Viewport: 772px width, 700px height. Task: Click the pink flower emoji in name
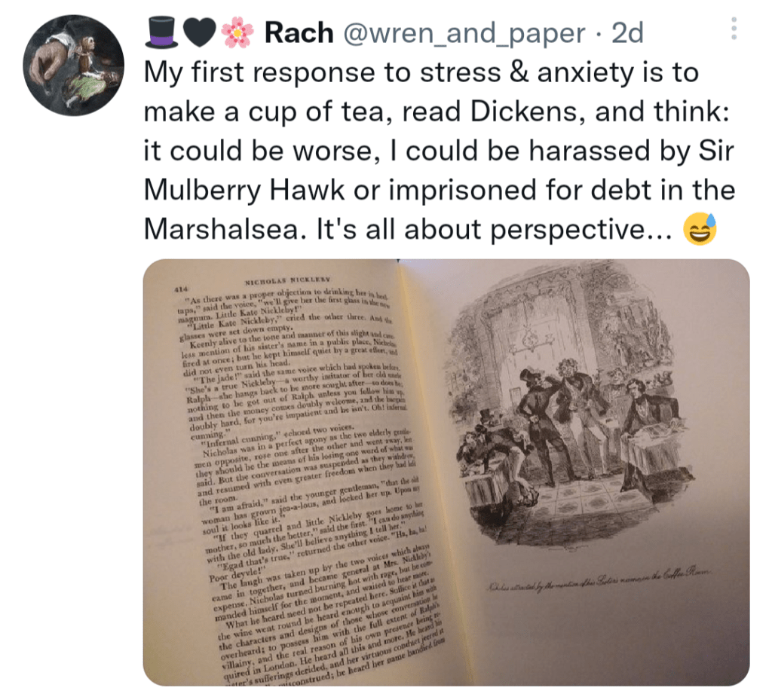(237, 32)
